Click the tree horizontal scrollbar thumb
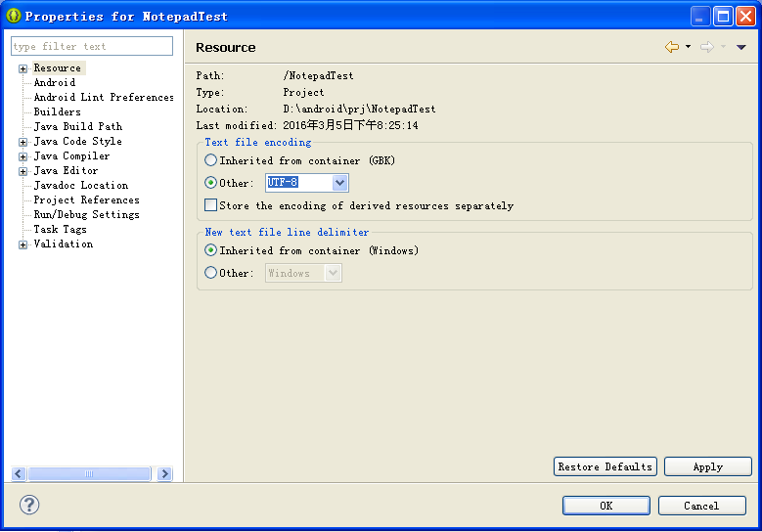 (x=89, y=473)
